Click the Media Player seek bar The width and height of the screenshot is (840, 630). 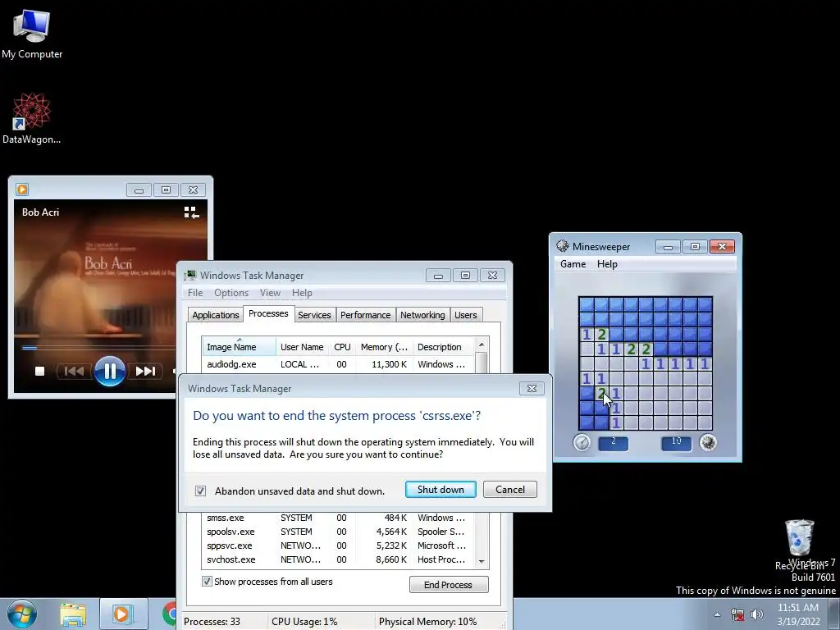(x=98, y=348)
